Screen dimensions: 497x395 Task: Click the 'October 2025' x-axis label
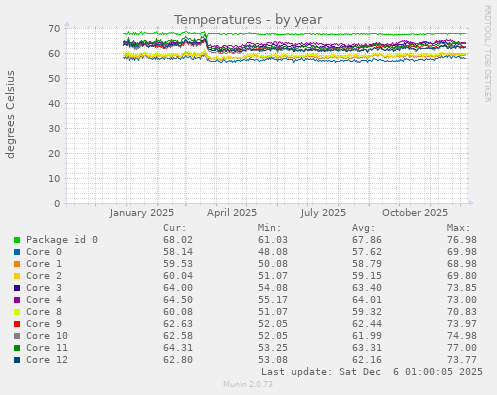pos(415,213)
